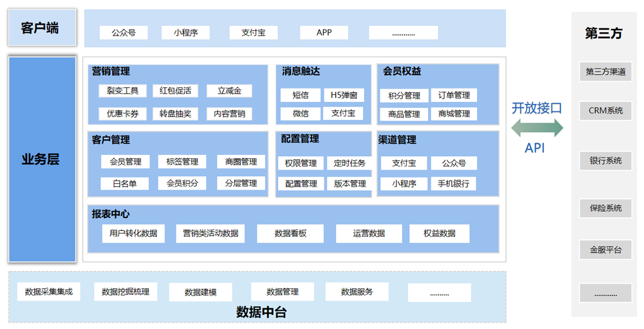Click the APP box in client row
Screen dimensions: 644x329
click(x=324, y=32)
